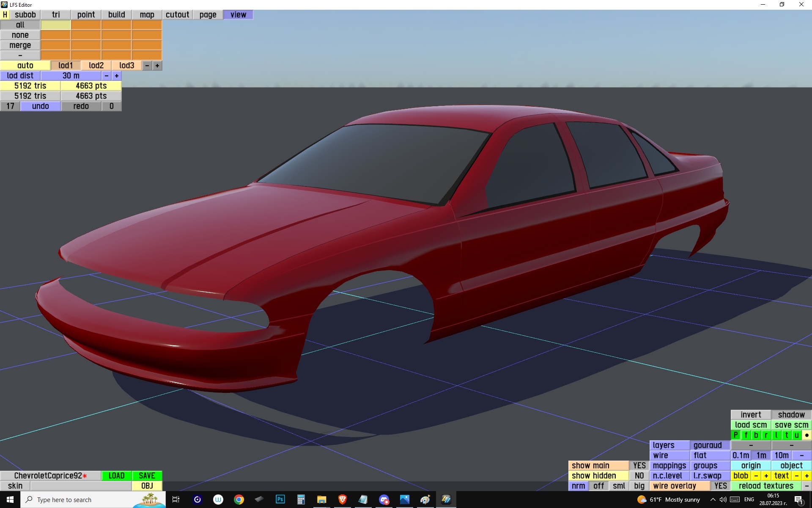Screen dimensions: 812x508
Task: Select the light yellow subobject swatch
Action: tap(55, 25)
